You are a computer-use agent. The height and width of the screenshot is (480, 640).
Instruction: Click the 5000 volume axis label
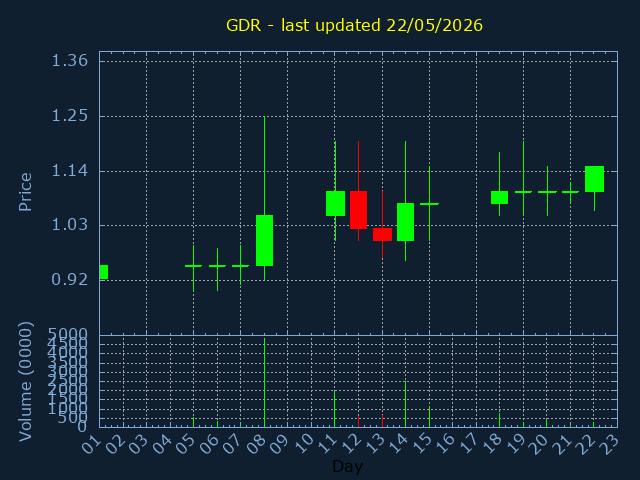tap(67, 333)
